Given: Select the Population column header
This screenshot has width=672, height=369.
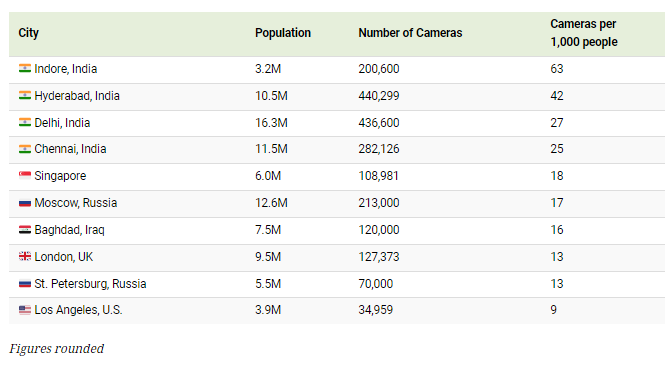Looking at the screenshot, I should [283, 33].
